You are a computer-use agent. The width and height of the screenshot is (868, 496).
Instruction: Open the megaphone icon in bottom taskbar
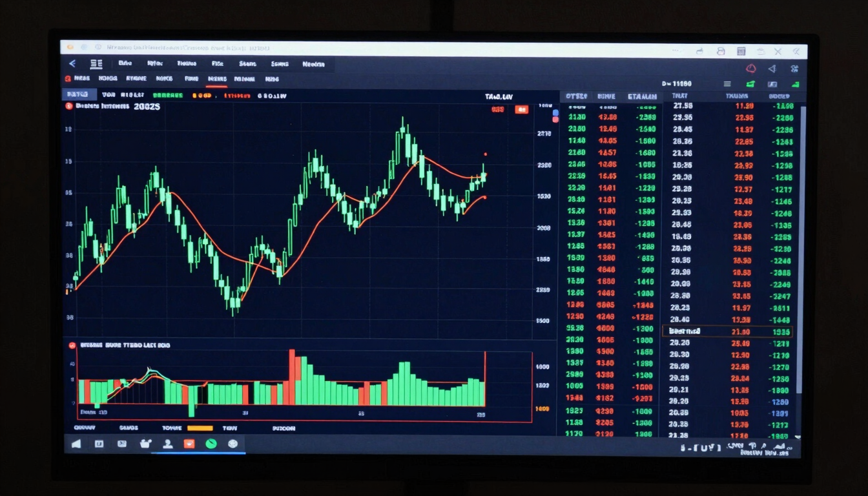click(x=76, y=444)
